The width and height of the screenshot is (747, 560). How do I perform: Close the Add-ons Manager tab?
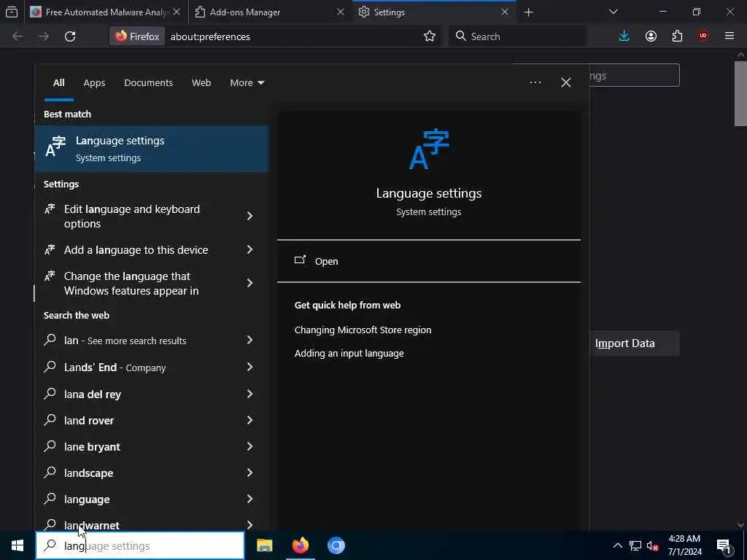[340, 12]
